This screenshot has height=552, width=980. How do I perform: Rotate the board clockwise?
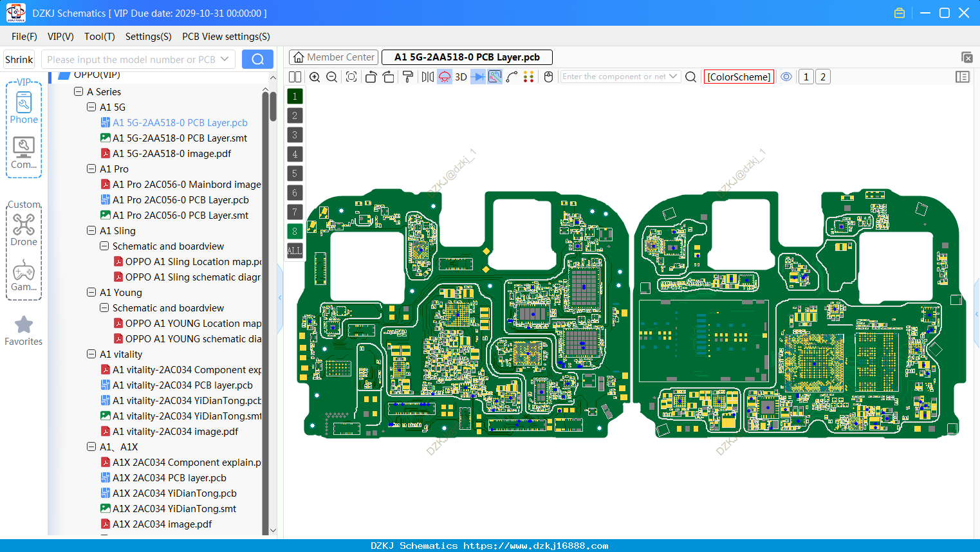[389, 77]
